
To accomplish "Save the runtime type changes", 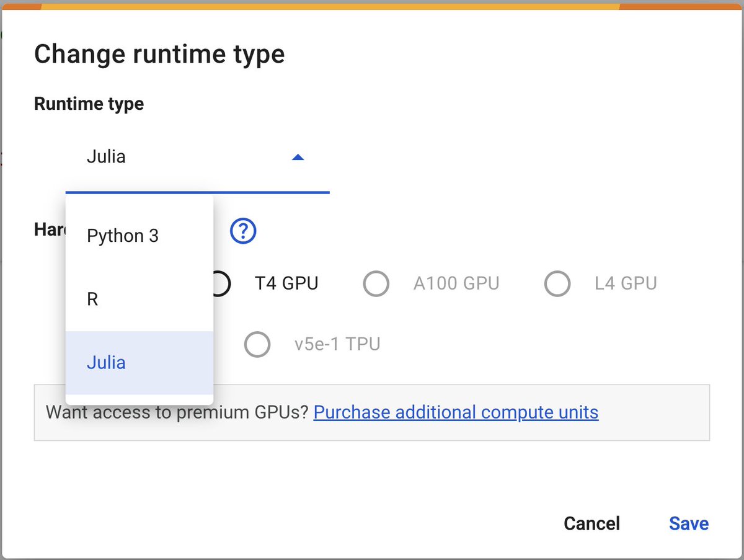I will point(689,523).
